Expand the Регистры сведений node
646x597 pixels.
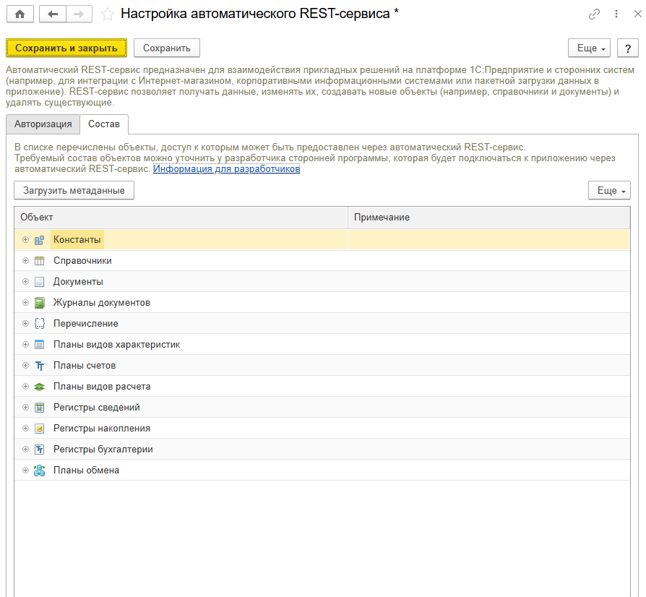click(26, 407)
